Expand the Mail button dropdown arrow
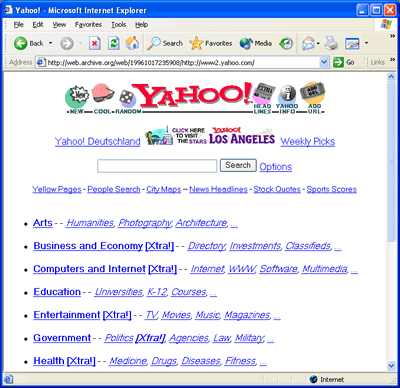The width and height of the screenshot is (400, 388). (318, 43)
